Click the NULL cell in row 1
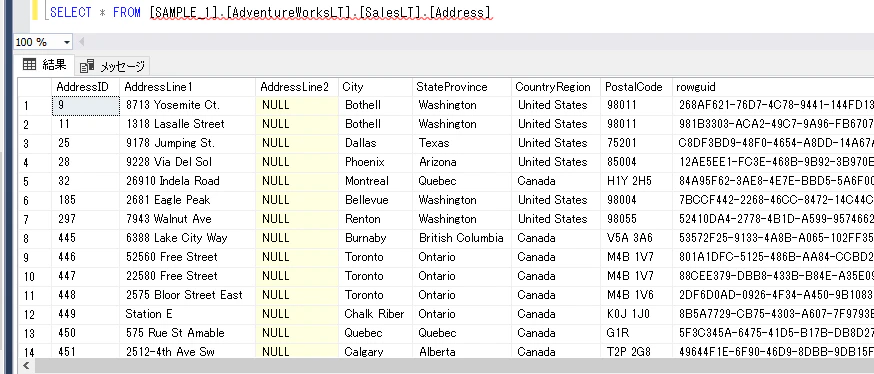The height and width of the screenshot is (374, 874). [297, 105]
